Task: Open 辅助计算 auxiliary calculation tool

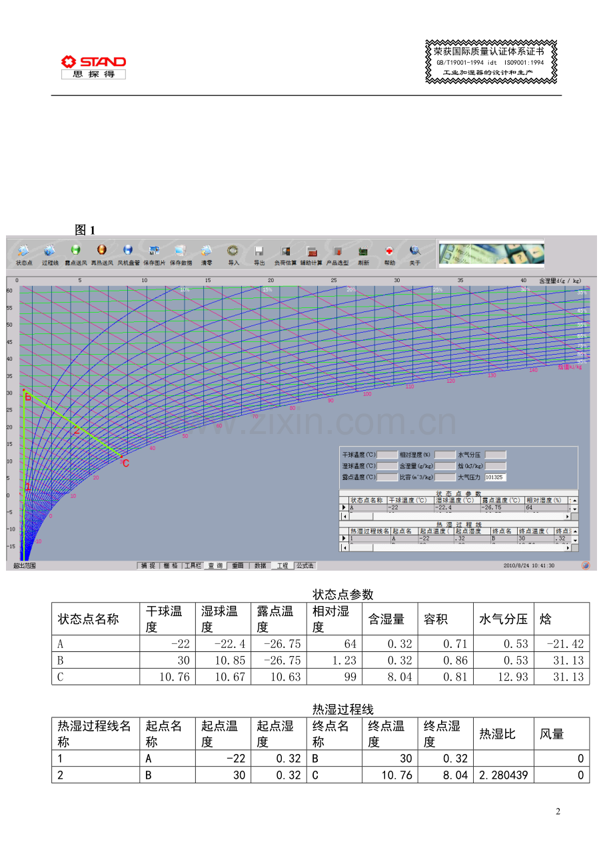Action: [311, 254]
